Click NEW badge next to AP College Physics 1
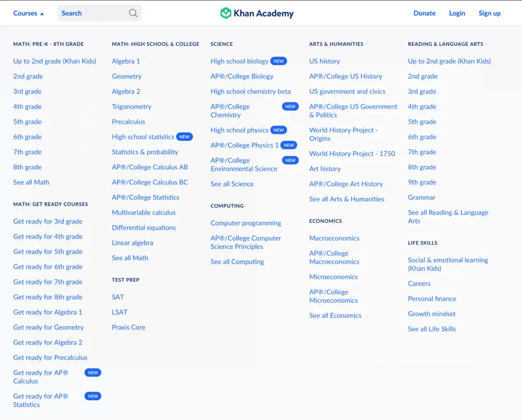This screenshot has height=420, width=522. (x=289, y=145)
